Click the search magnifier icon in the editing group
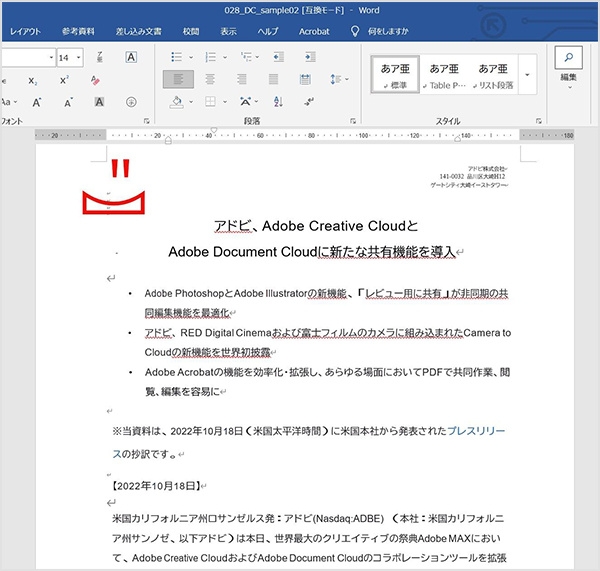This screenshot has height=571, width=600. click(569, 57)
